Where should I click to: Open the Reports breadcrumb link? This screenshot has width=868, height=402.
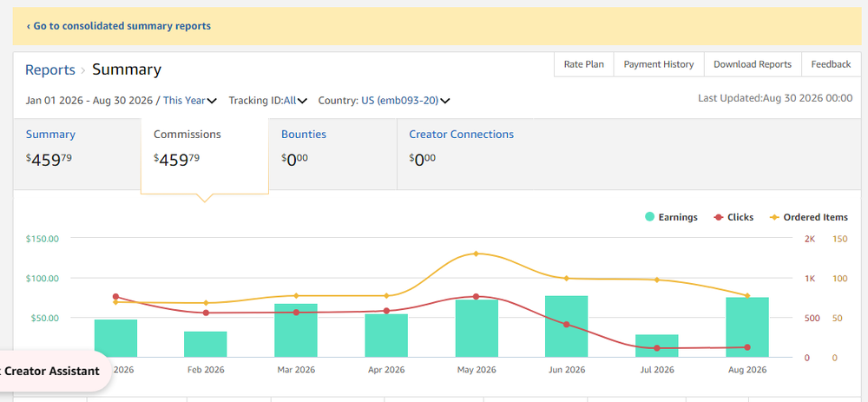pyautogui.click(x=50, y=69)
